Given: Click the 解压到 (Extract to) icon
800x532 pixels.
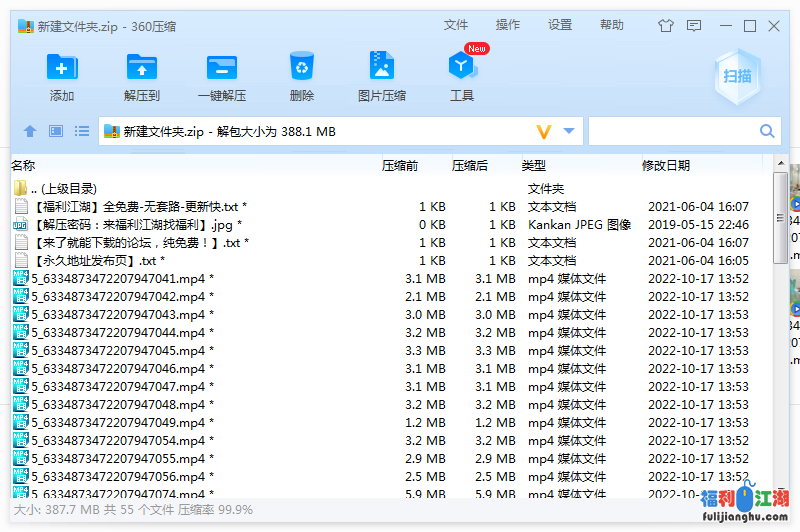Looking at the screenshot, I should point(142,68).
